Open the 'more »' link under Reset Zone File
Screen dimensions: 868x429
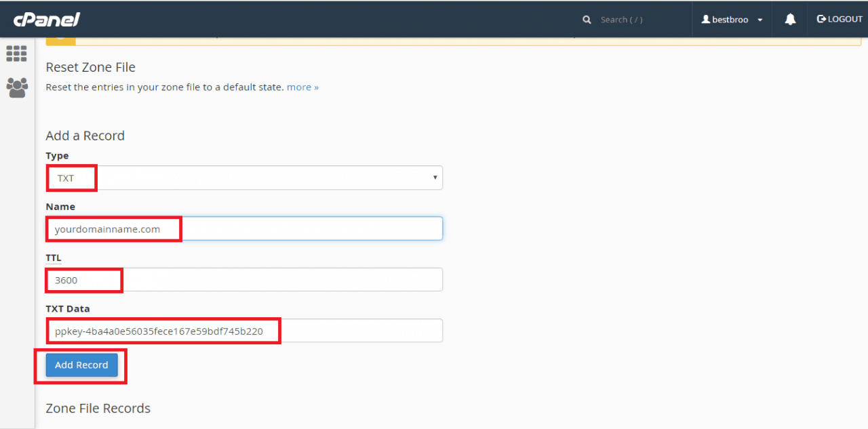[302, 87]
